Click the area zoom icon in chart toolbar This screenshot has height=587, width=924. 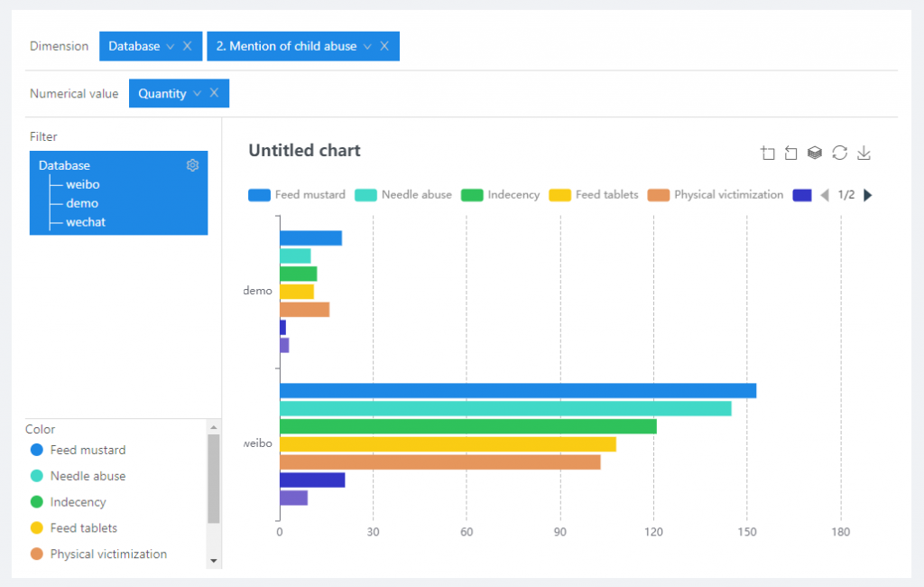click(x=768, y=154)
